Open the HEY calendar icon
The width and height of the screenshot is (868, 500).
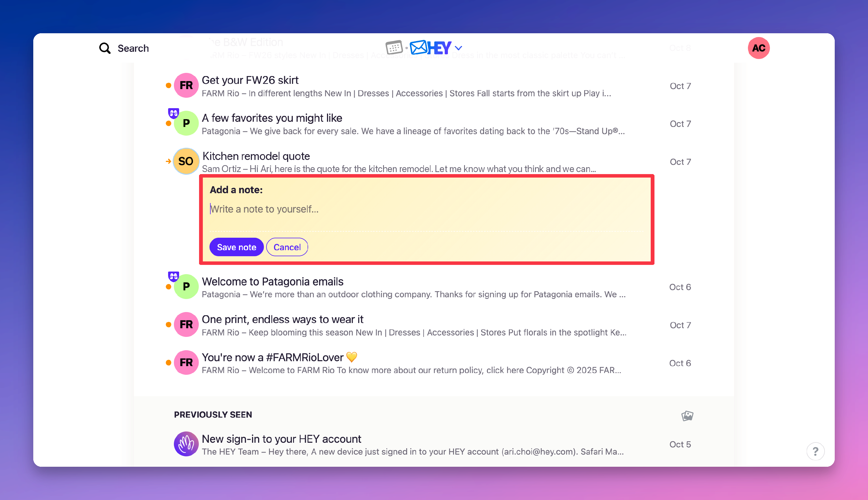pyautogui.click(x=394, y=47)
